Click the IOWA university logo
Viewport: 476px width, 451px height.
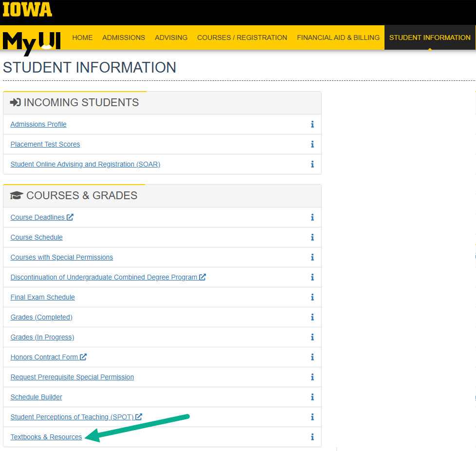[x=27, y=10]
